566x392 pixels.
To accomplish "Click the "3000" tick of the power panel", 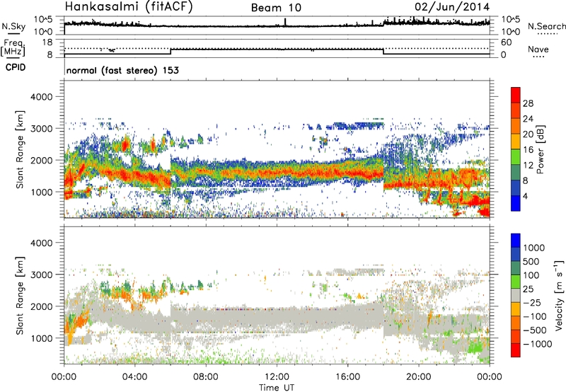I will click(41, 129).
